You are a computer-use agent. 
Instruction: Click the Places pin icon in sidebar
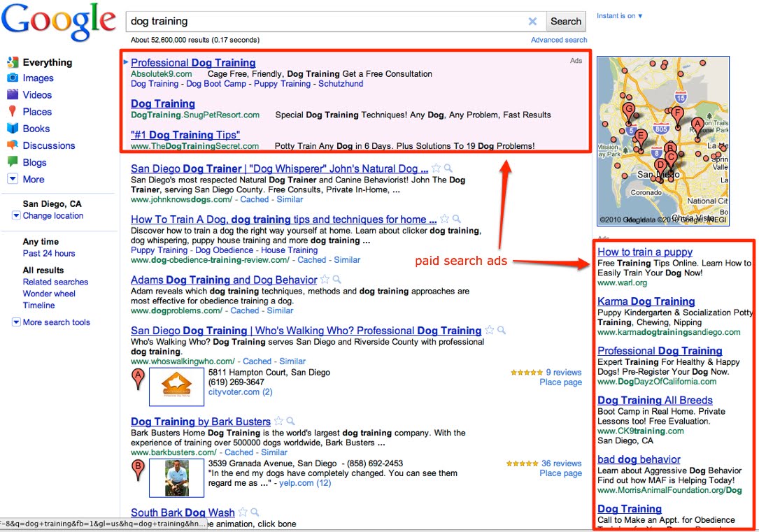[x=13, y=111]
